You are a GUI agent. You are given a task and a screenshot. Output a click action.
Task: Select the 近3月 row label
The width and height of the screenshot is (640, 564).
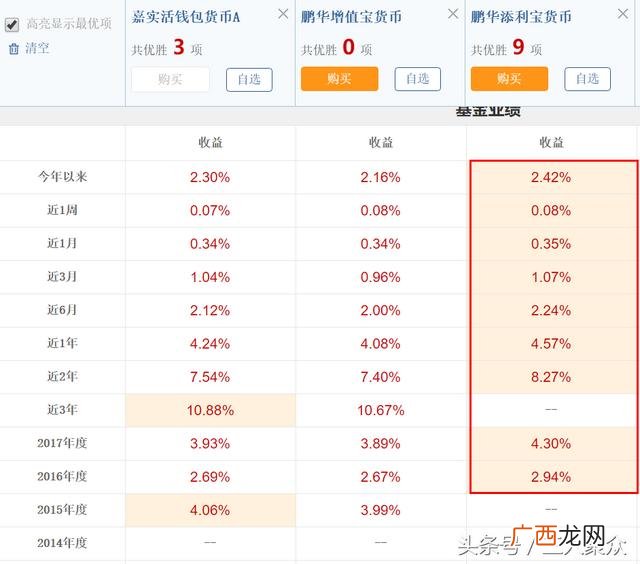62,277
